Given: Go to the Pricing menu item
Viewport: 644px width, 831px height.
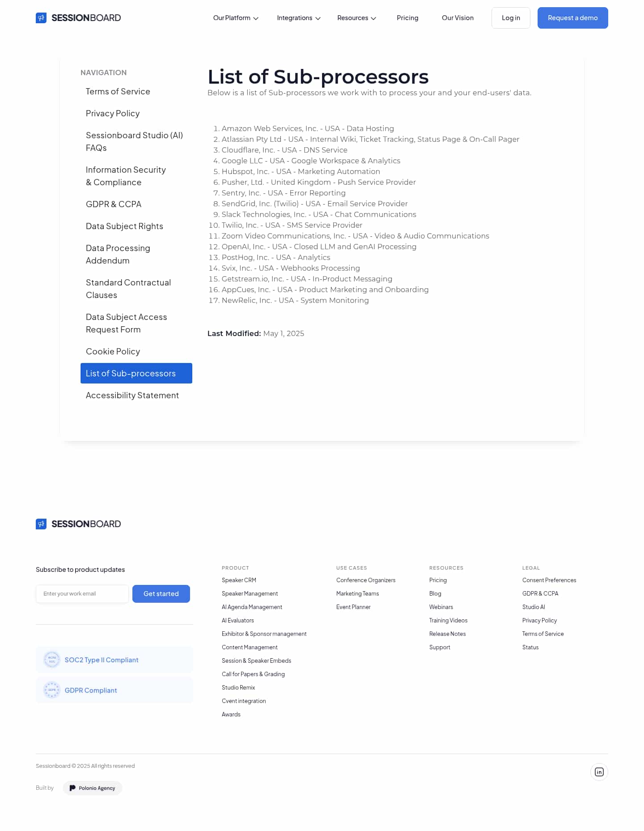Looking at the screenshot, I should point(407,18).
